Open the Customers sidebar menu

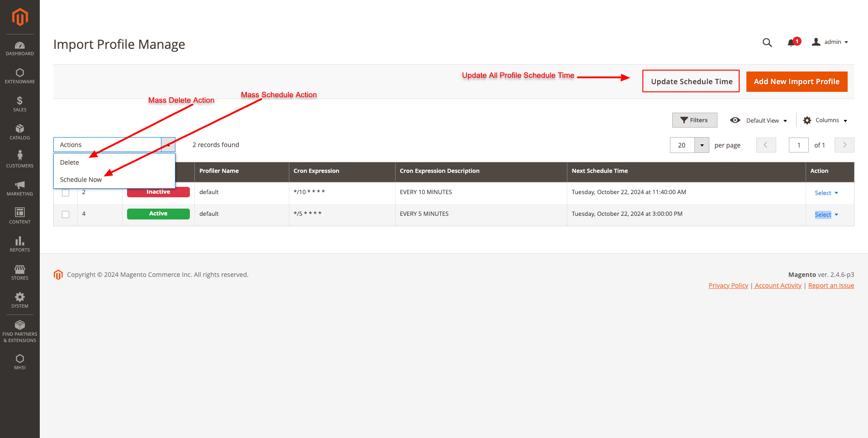pyautogui.click(x=20, y=160)
